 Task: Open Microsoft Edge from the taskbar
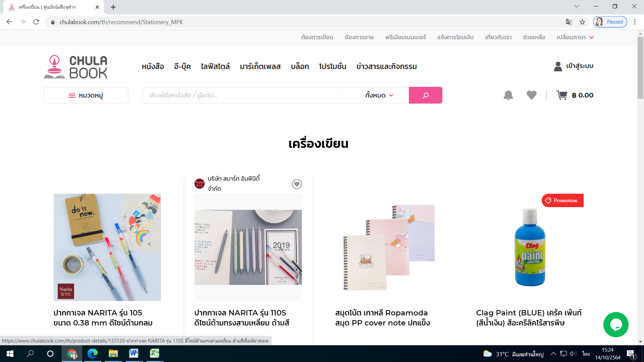point(92,354)
